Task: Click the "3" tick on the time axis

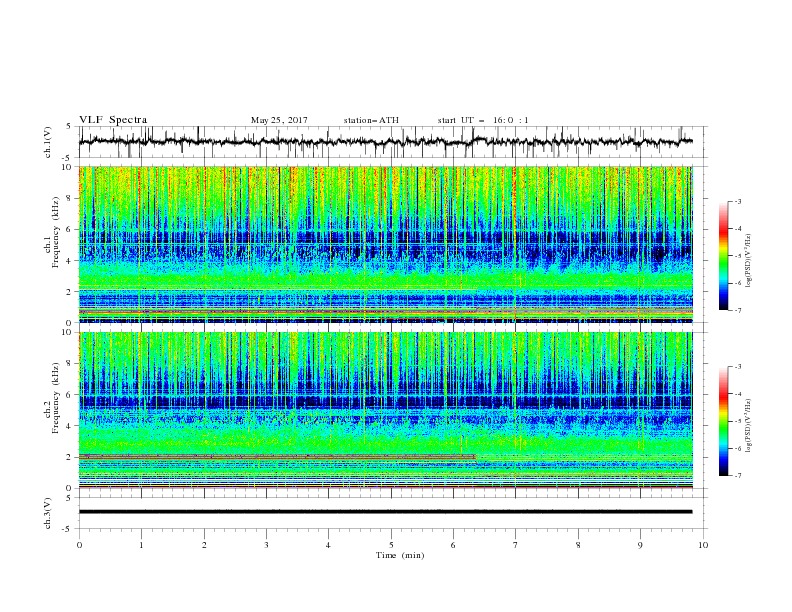Action: click(266, 545)
